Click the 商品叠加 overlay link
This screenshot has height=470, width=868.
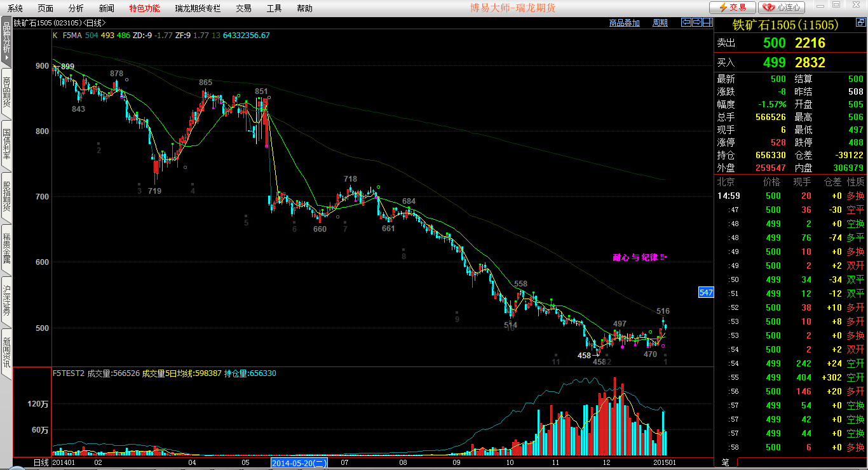point(624,23)
